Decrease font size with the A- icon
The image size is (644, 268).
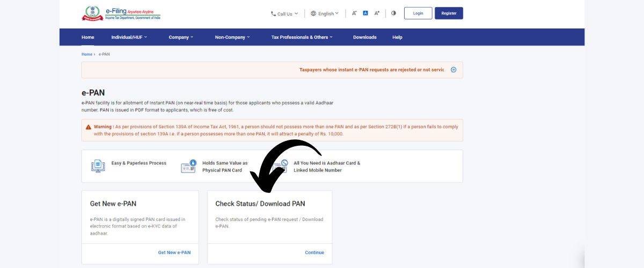354,13
